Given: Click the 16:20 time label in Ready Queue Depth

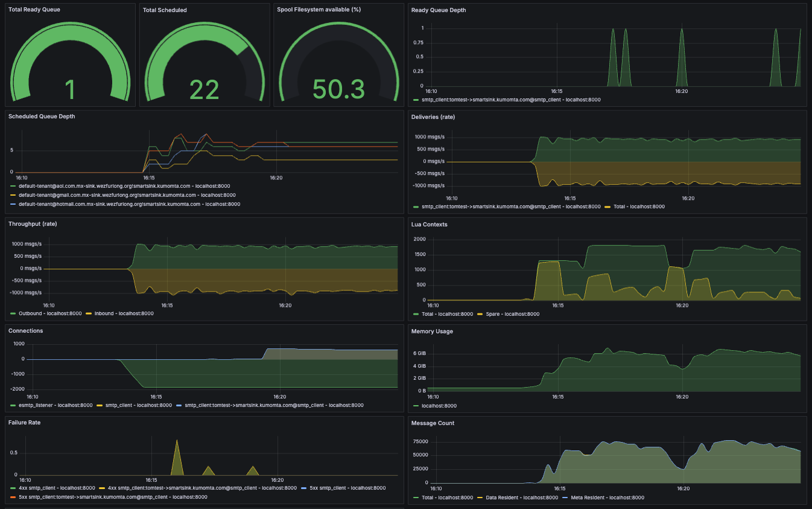Looking at the screenshot, I should [681, 91].
